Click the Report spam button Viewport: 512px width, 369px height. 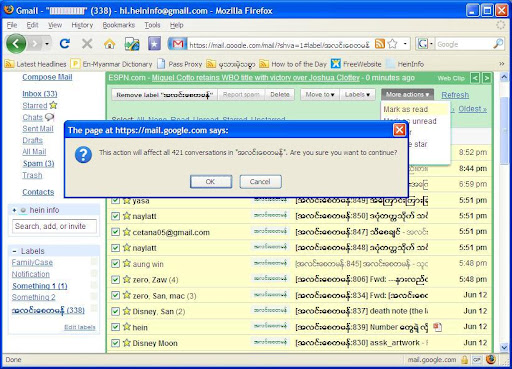[x=241, y=95]
